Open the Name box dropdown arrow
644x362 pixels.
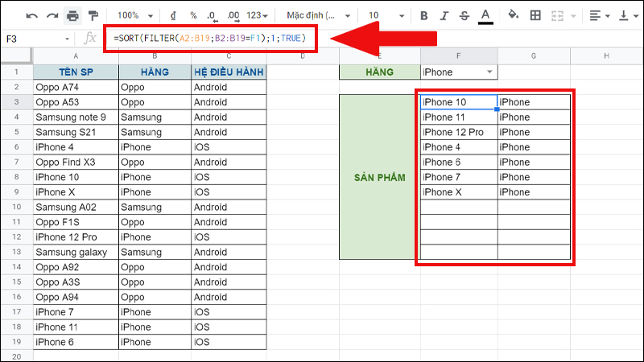click(67, 39)
